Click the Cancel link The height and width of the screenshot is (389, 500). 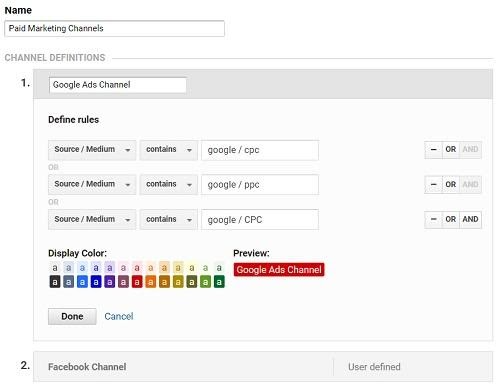coord(119,316)
